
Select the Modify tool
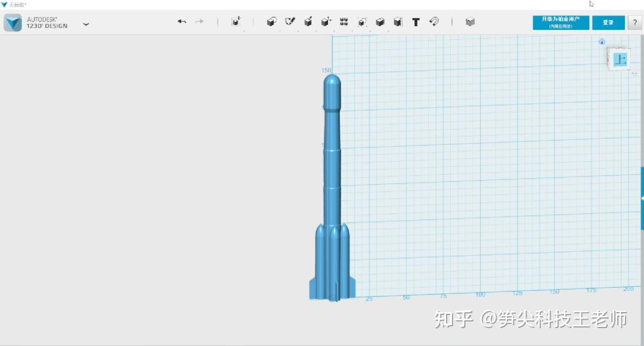pos(326,21)
